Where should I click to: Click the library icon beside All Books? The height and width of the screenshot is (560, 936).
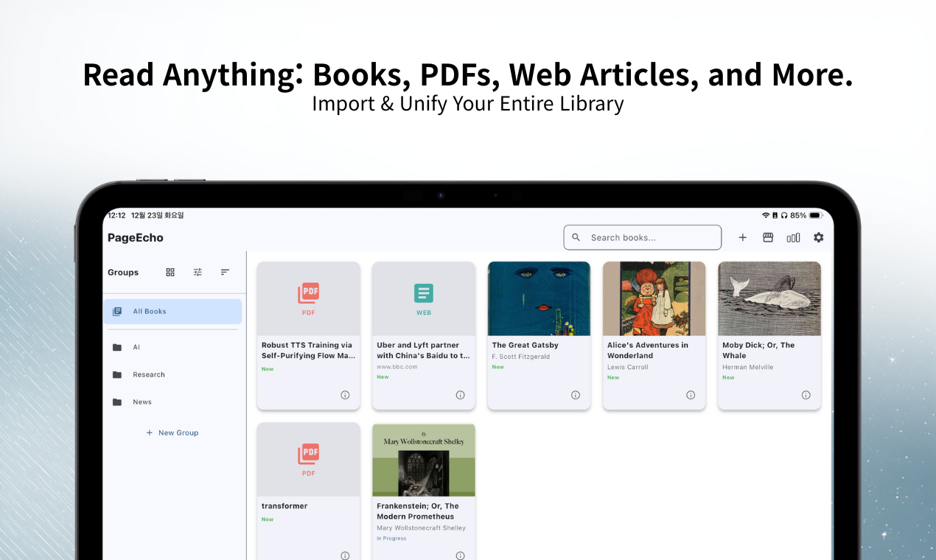(116, 311)
